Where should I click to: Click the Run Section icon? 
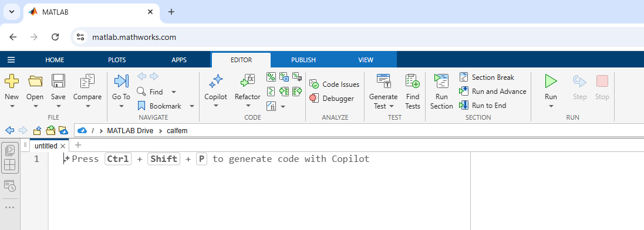pos(441,81)
